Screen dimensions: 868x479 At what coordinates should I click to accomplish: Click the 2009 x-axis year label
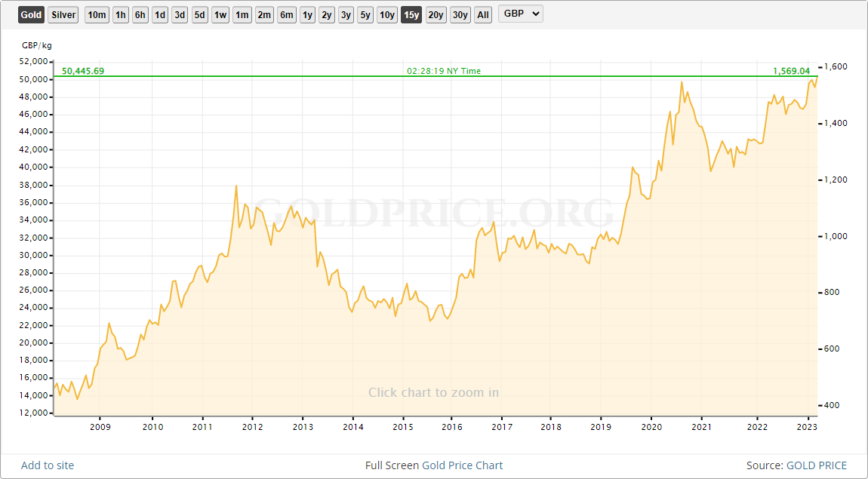coord(100,427)
